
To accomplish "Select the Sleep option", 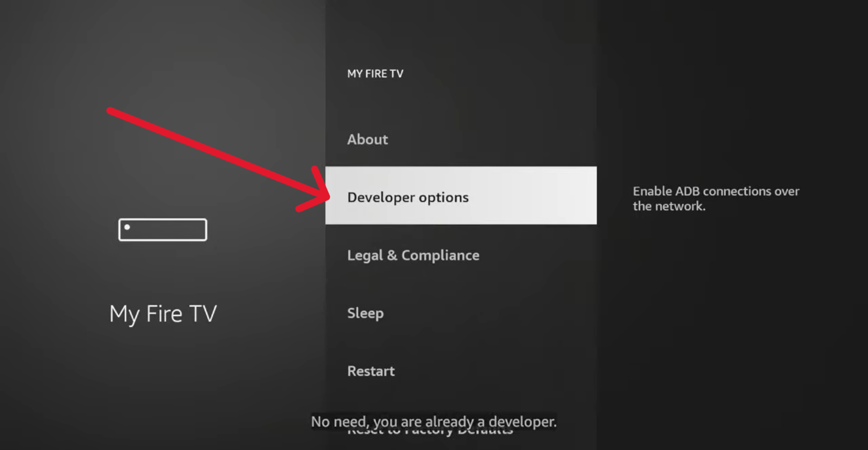I will [x=365, y=313].
